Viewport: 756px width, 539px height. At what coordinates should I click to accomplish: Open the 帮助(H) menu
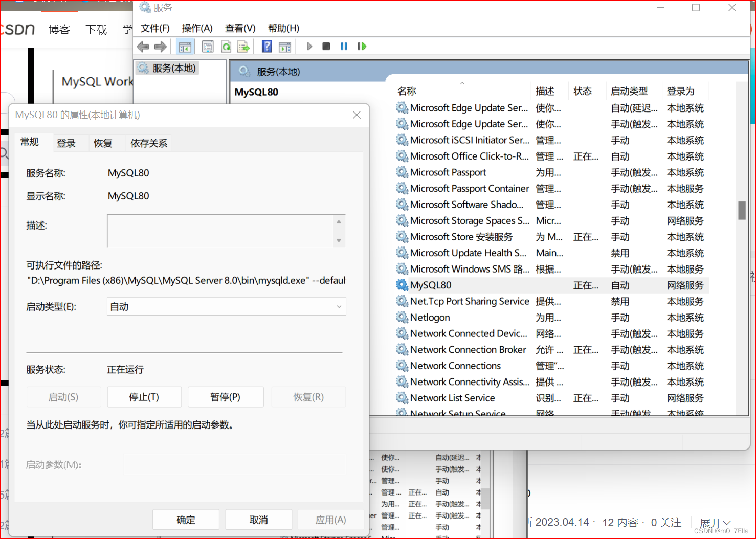click(283, 28)
